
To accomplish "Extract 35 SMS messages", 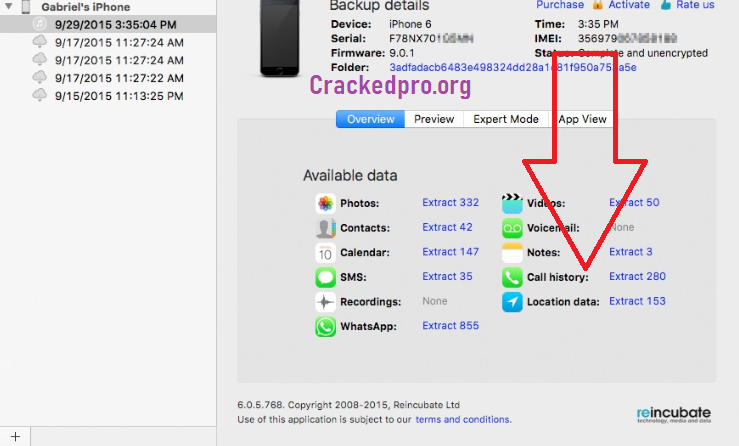I will pyautogui.click(x=447, y=276).
